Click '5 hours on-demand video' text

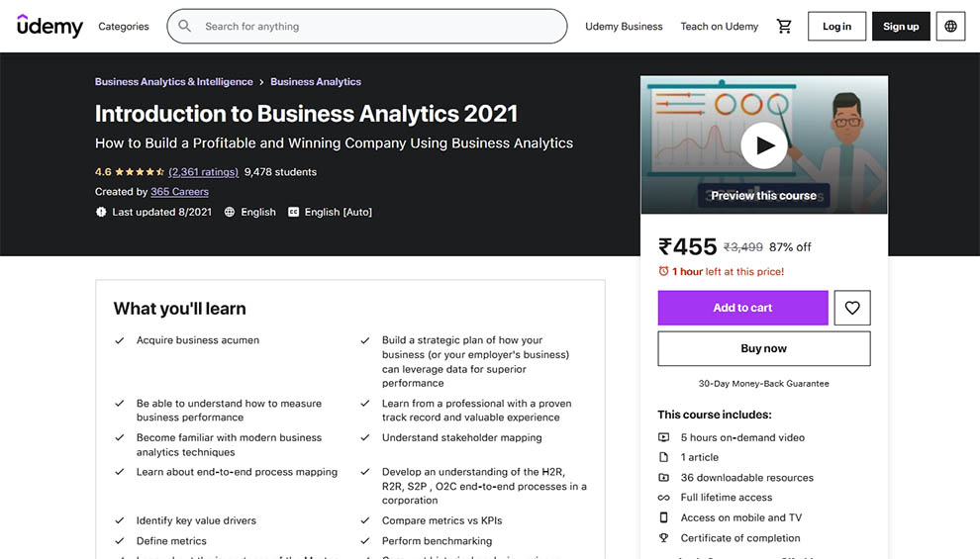click(742, 438)
